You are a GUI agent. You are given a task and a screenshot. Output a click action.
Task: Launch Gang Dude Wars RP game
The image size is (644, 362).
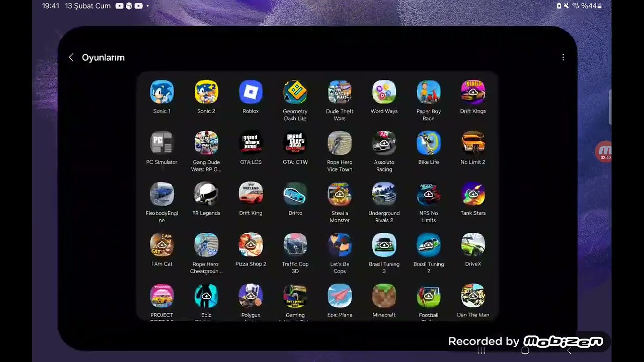tap(206, 143)
